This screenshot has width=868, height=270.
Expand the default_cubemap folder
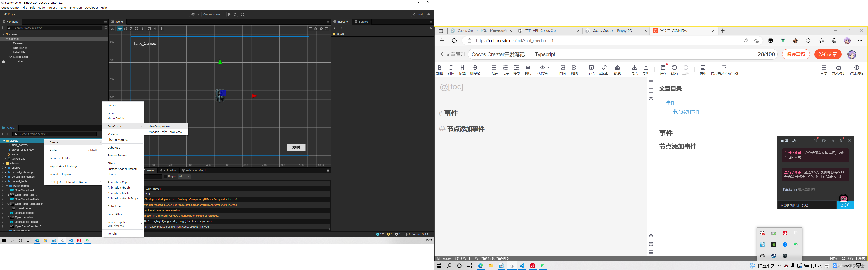point(5,172)
